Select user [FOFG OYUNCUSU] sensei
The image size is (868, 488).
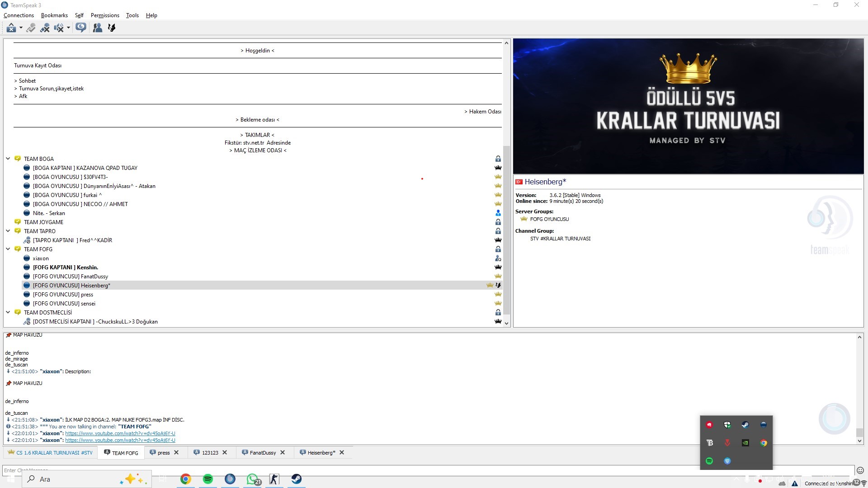pyautogui.click(x=64, y=303)
